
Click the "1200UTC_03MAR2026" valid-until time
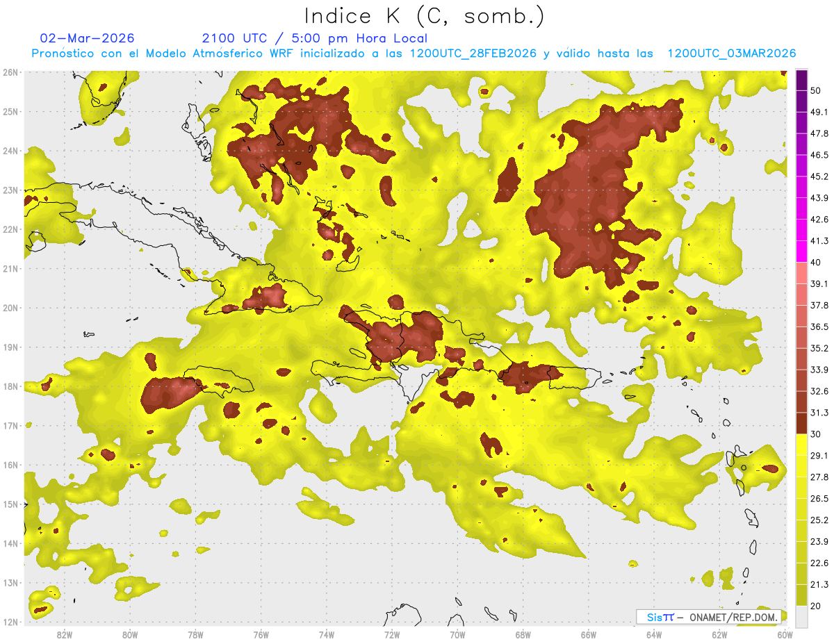[732, 53]
